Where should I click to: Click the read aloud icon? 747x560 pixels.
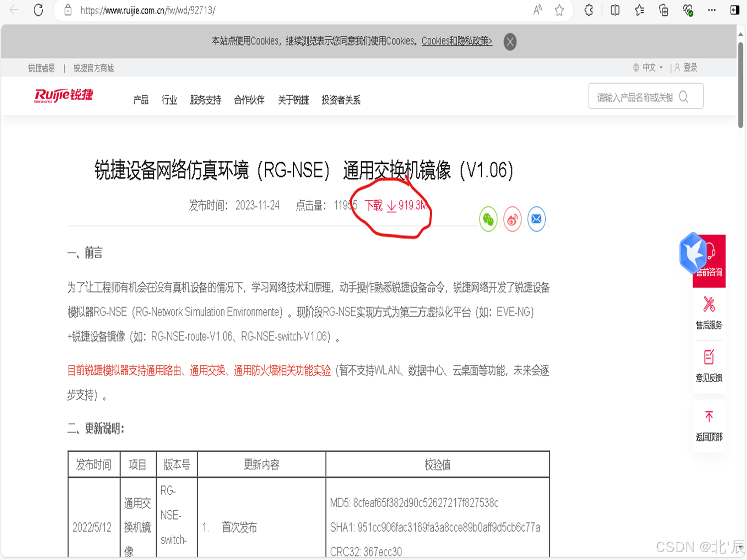pyautogui.click(x=537, y=10)
